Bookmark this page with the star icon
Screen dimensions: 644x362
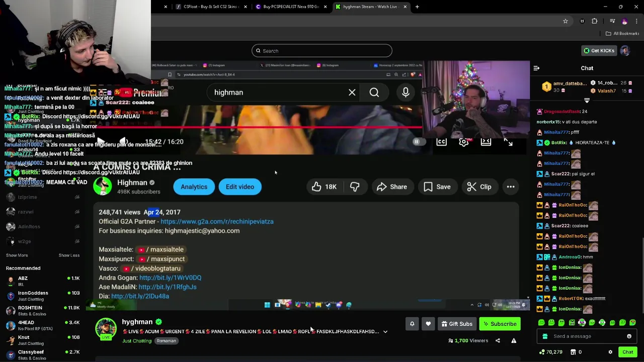[x=566, y=21]
